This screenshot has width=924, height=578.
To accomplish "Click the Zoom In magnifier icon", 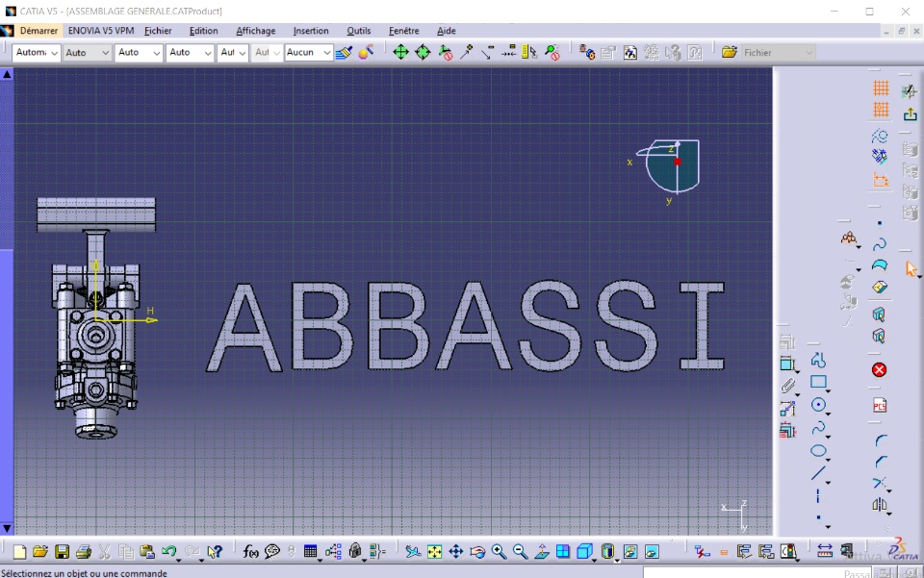I will click(x=499, y=551).
